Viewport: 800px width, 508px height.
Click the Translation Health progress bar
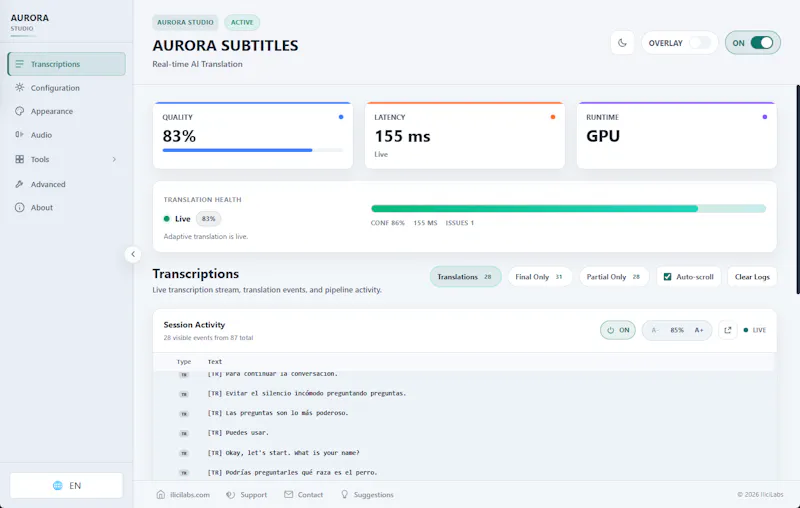point(568,209)
